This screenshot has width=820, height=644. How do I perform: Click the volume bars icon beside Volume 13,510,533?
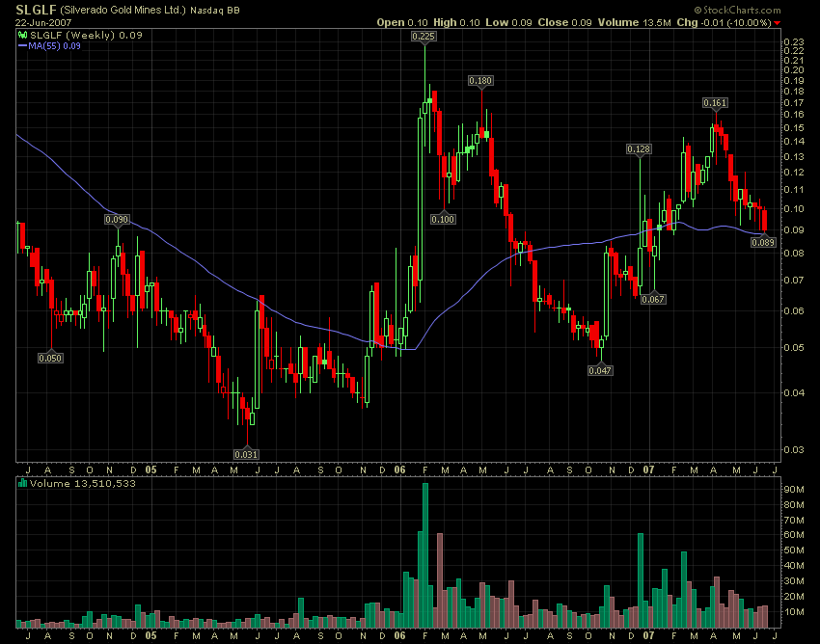pyautogui.click(x=22, y=483)
